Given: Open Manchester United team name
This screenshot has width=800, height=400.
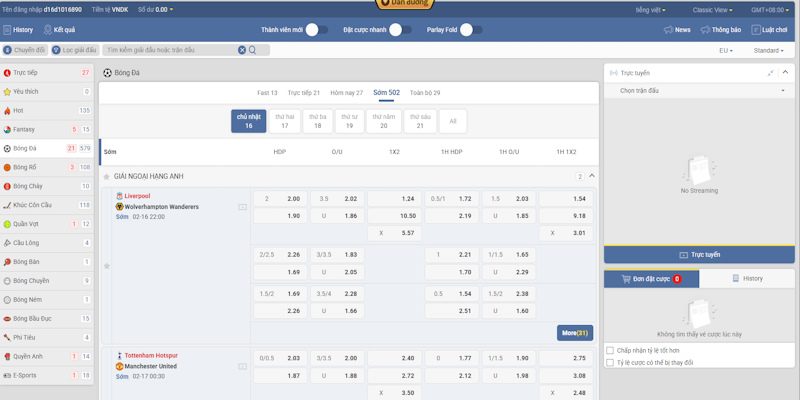Looking at the screenshot, I should [x=151, y=366].
